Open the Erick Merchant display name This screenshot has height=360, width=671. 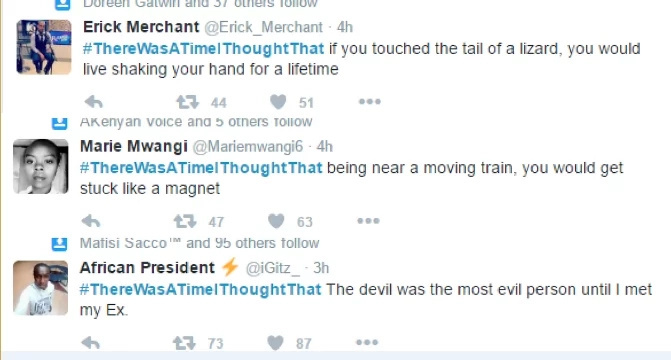point(141,27)
